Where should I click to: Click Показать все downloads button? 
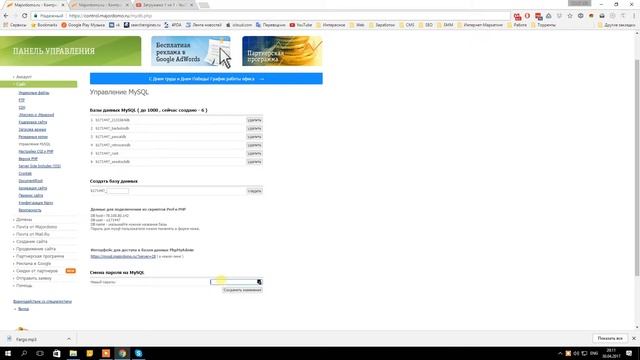coord(610,338)
